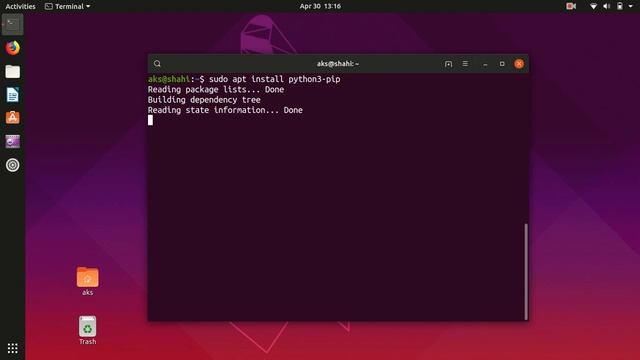
Task: Open the screenshot app icon in the dock
Action: tap(13, 142)
